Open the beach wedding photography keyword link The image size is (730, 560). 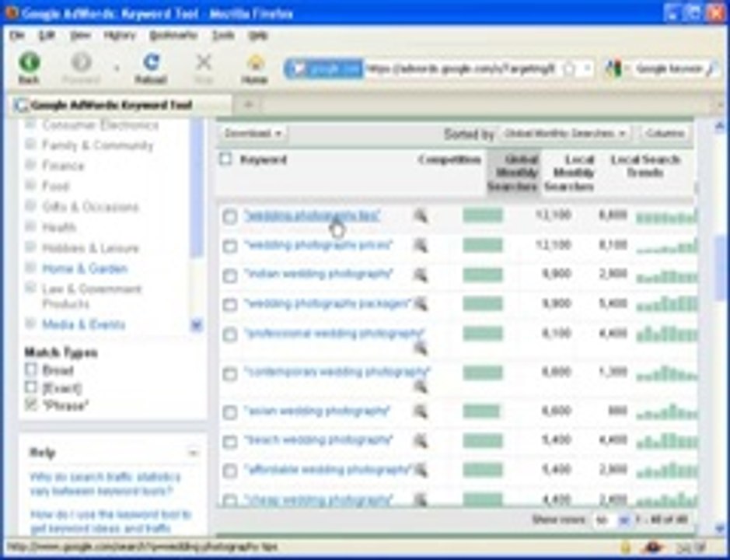pyautogui.click(x=319, y=439)
